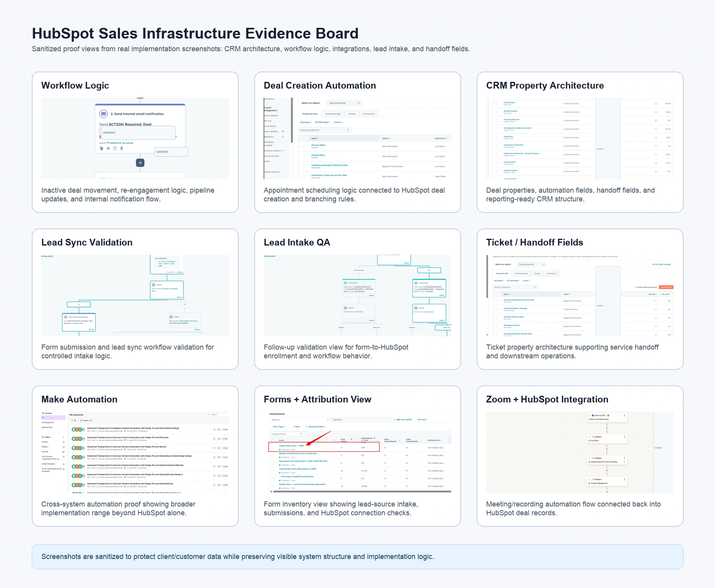Toggle the DeepL Pro and Pinecone scenario switch
Screen dimensions: 715x588
point(218,439)
